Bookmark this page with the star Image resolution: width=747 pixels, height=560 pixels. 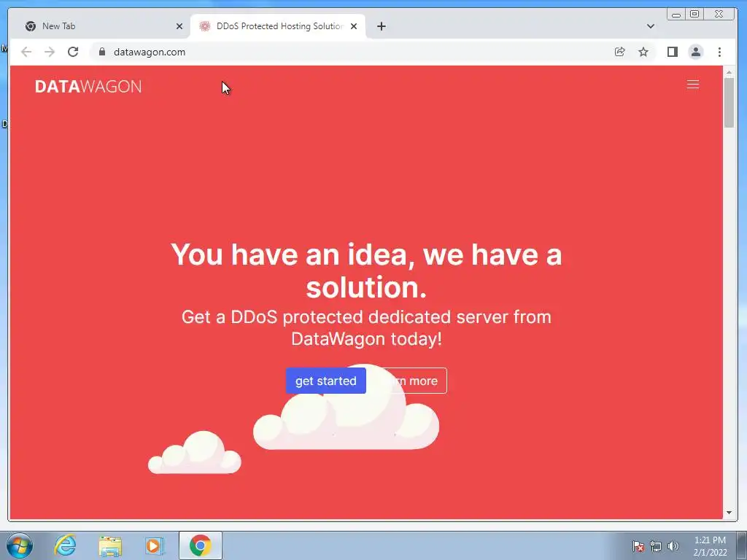click(643, 52)
